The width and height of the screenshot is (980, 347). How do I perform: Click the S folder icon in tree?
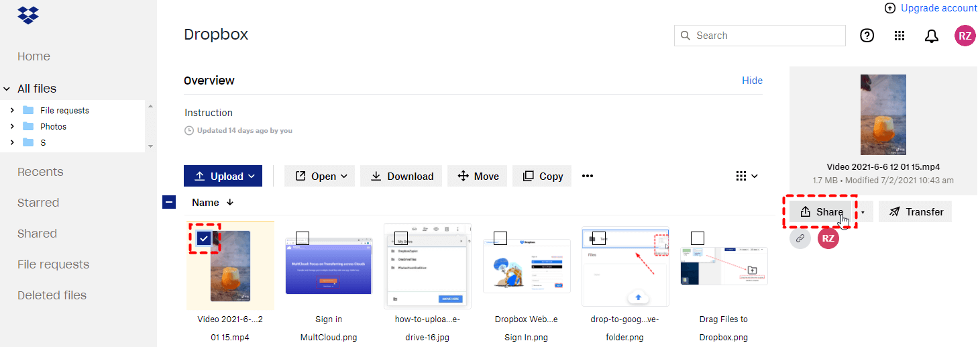[28, 142]
